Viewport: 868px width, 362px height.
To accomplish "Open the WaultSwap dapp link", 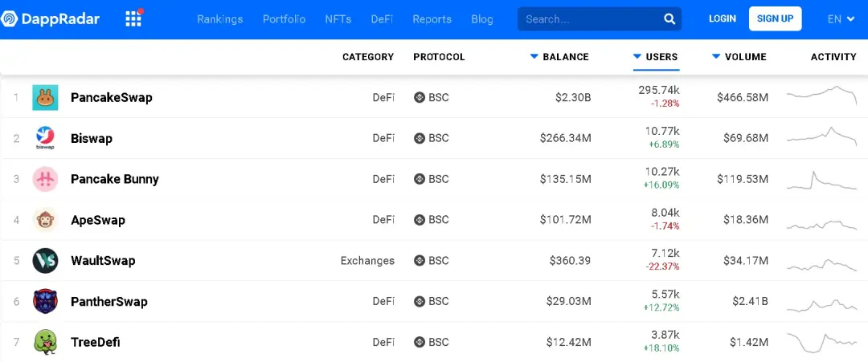I will [103, 261].
